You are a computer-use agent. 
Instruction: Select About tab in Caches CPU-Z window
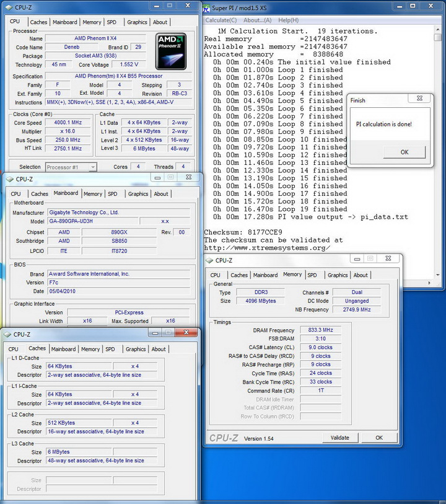(x=159, y=349)
